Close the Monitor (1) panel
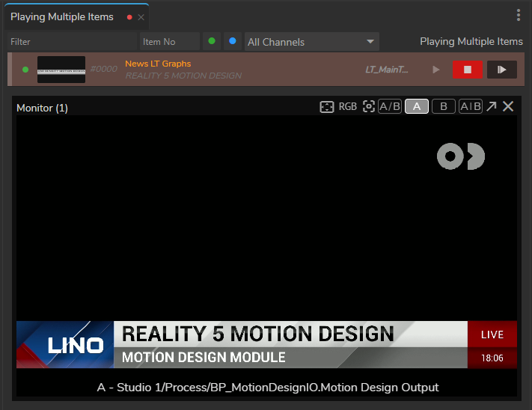532x410 pixels. (x=508, y=107)
